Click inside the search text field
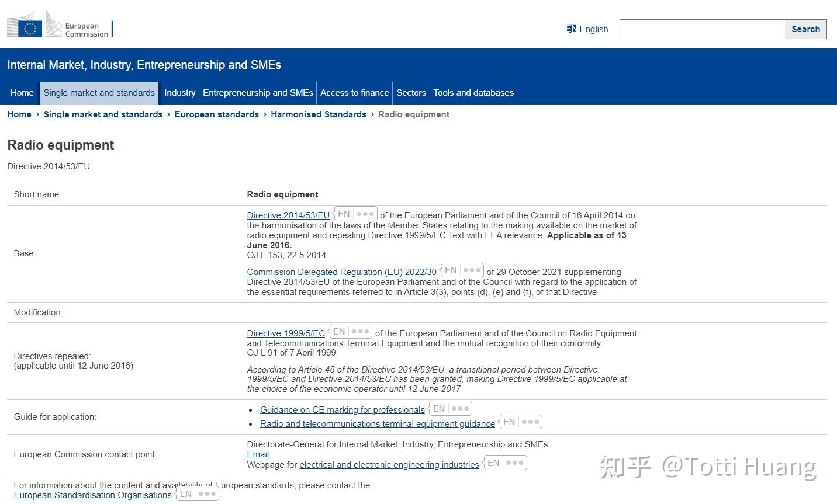The image size is (837, 504). pyautogui.click(x=702, y=29)
